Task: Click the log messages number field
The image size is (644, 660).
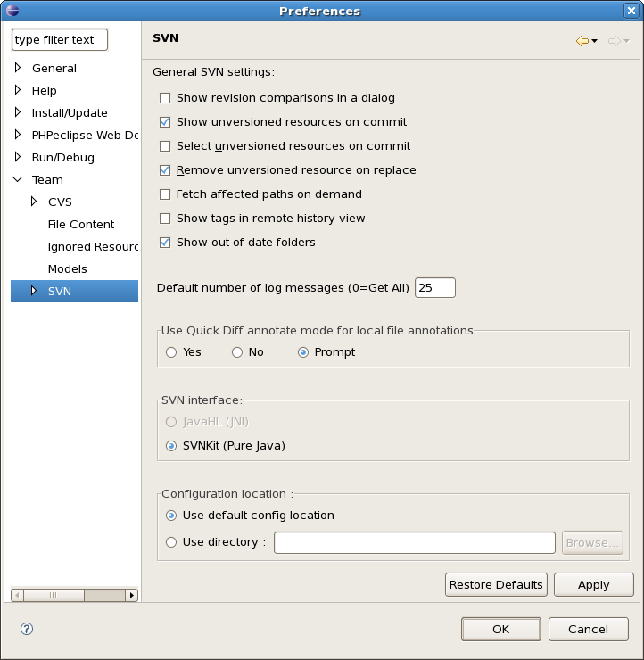Action: tap(434, 287)
